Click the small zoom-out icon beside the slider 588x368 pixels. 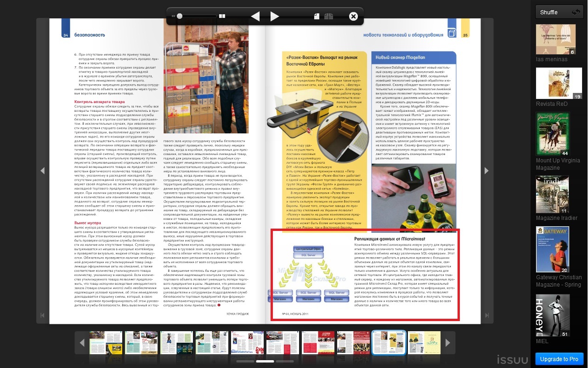[173, 16]
